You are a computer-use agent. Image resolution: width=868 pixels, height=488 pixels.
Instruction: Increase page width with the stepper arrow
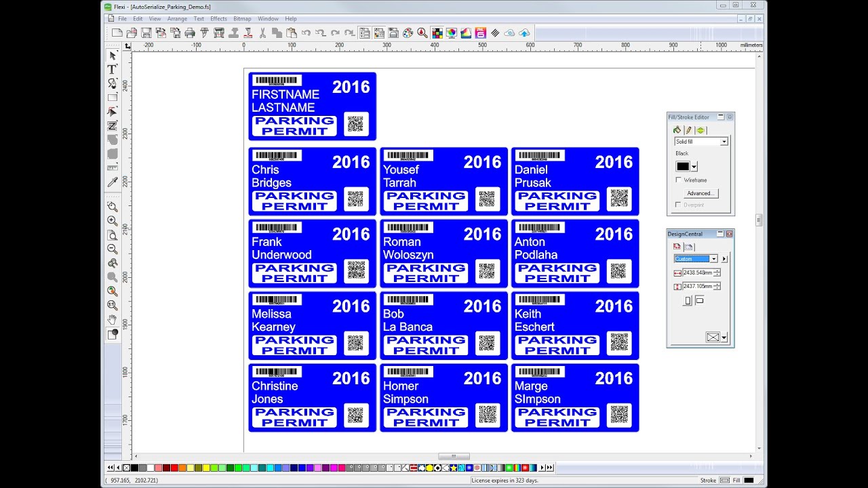tap(717, 270)
